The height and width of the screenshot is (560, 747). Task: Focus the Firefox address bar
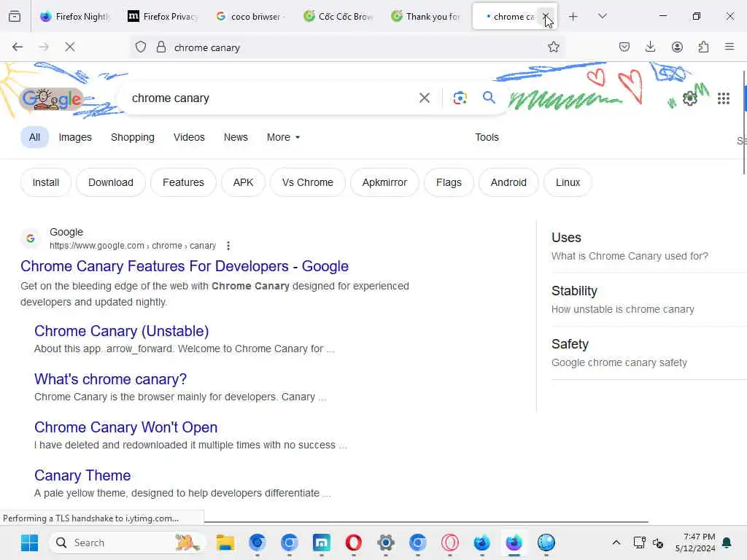click(348, 47)
